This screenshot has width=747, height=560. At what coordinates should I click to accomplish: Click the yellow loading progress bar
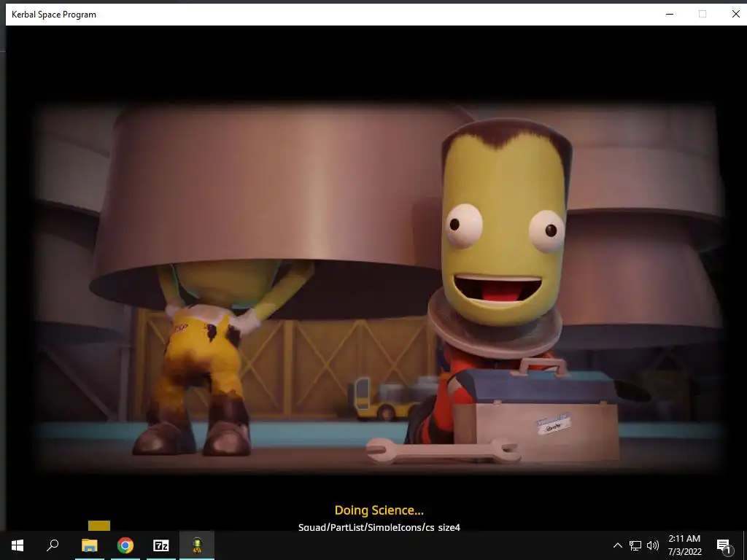click(x=99, y=526)
